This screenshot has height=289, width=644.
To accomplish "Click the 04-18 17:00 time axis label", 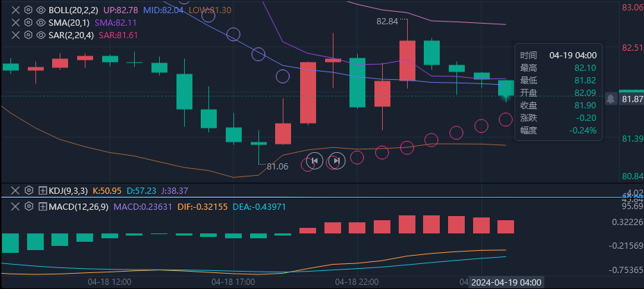I will [233, 282].
